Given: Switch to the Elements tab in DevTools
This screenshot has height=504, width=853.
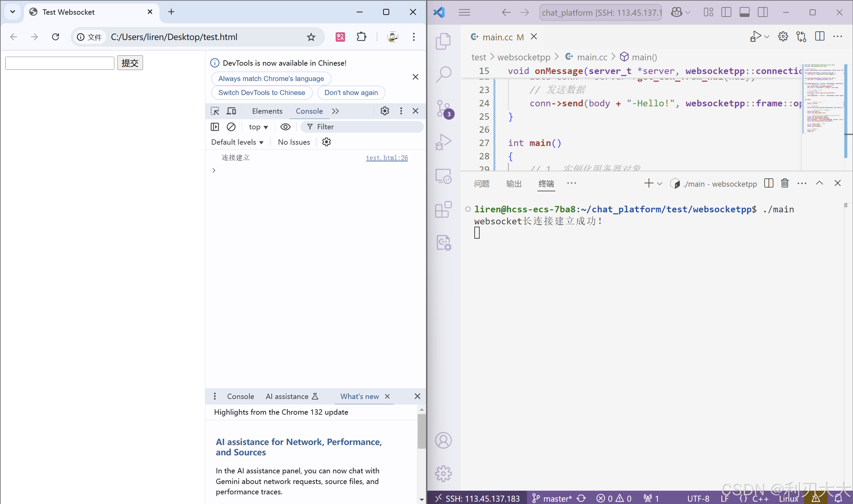Looking at the screenshot, I should [267, 111].
